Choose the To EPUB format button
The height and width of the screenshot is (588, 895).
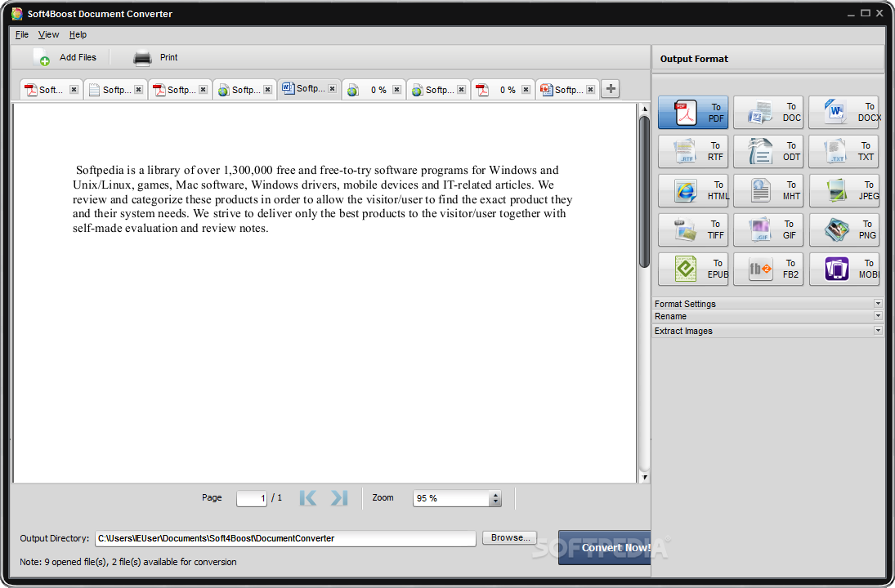[x=693, y=269]
